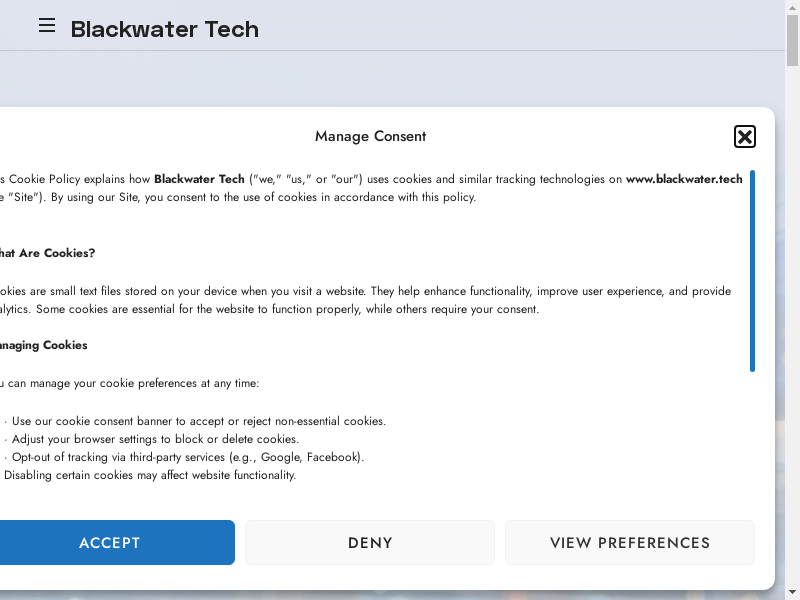Open VIEW PREFERENCES for cookies

click(629, 543)
